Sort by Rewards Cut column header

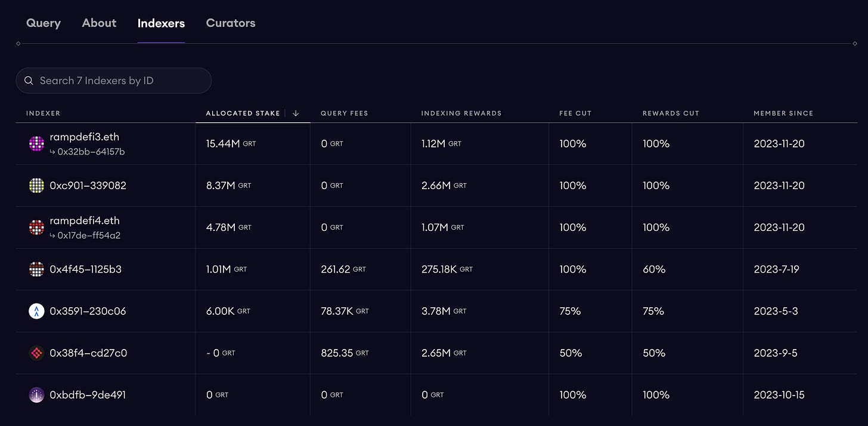(671, 113)
